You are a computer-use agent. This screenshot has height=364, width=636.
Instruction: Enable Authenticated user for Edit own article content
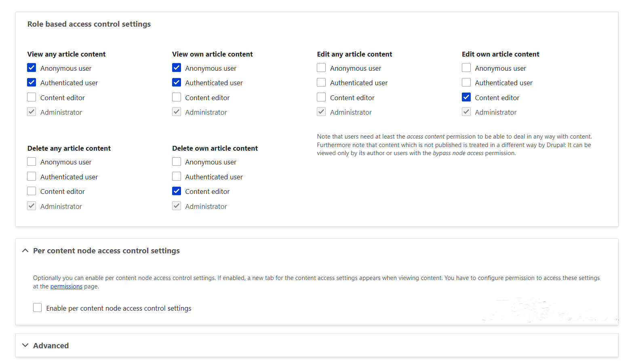(x=466, y=82)
